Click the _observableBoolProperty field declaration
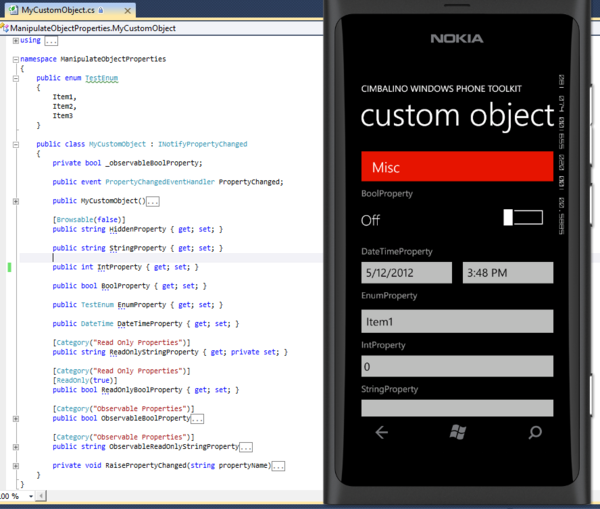 coord(127,163)
